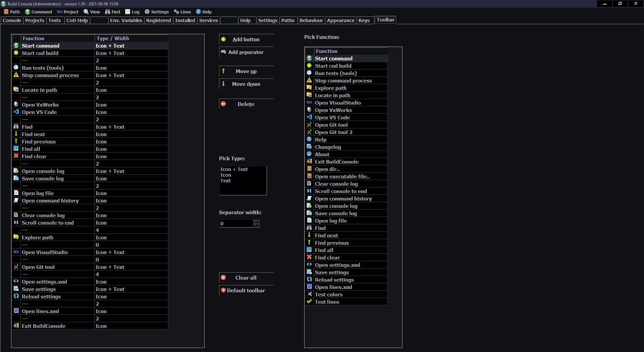Click the Function column header in left table
This screenshot has width=644, height=352.
pos(58,38)
